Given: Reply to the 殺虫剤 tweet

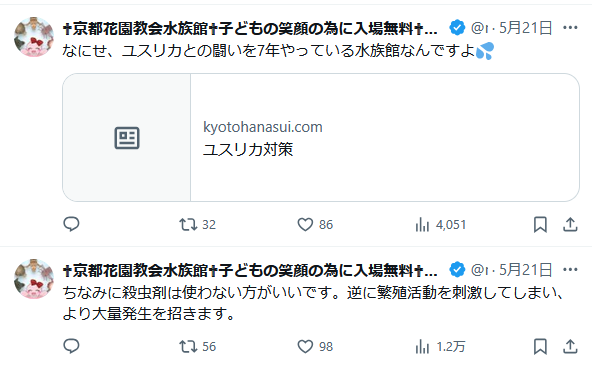Looking at the screenshot, I should click(71, 346).
